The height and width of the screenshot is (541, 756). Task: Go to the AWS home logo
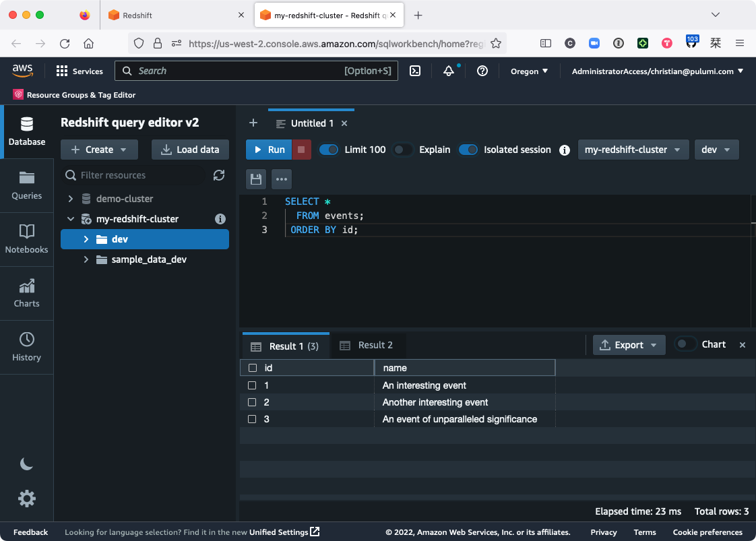click(x=23, y=71)
